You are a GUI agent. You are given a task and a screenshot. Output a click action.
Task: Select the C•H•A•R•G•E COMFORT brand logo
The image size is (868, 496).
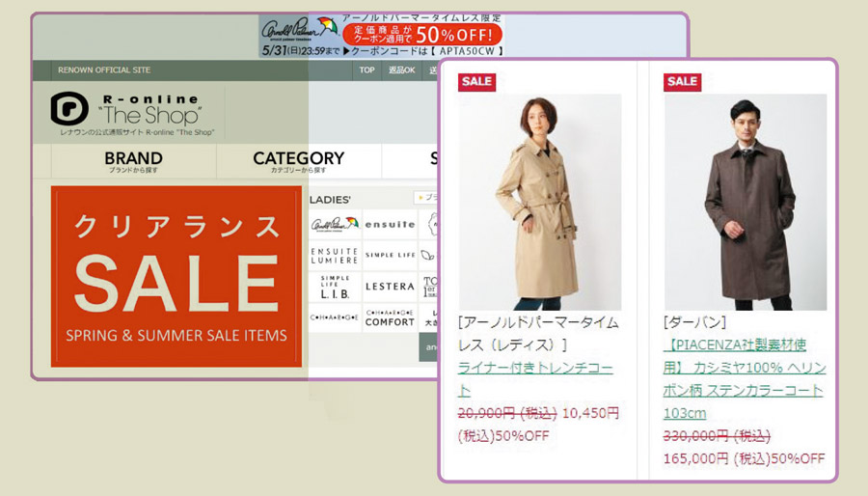pyautogui.click(x=390, y=317)
